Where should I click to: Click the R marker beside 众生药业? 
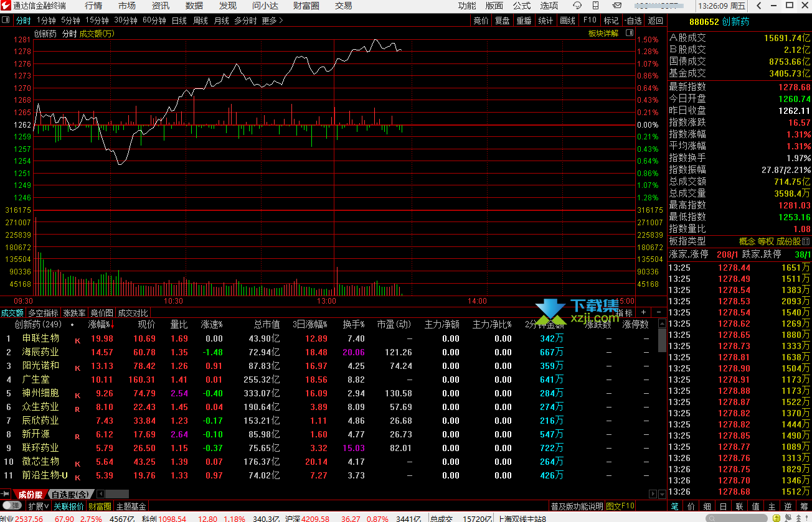pos(78,409)
